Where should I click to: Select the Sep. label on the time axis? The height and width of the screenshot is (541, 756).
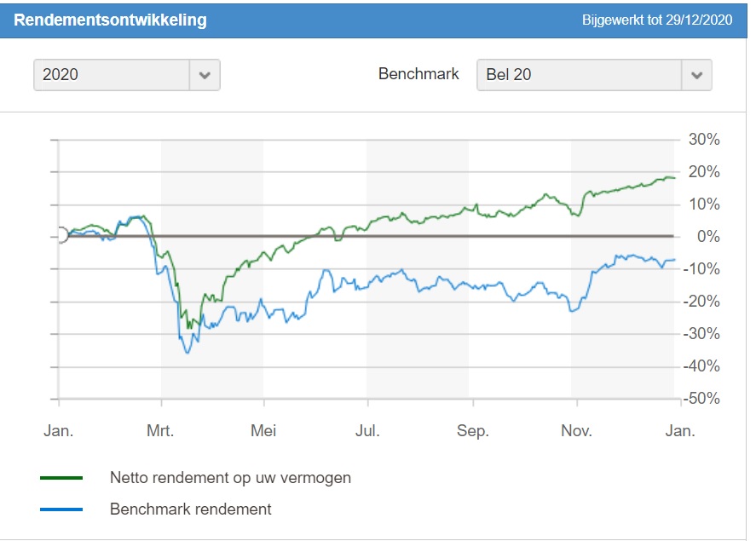pos(472,431)
